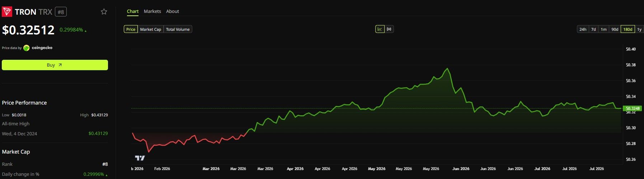Set chart range to 1y
Viewport: 644px width, 179px height.
click(x=639, y=29)
